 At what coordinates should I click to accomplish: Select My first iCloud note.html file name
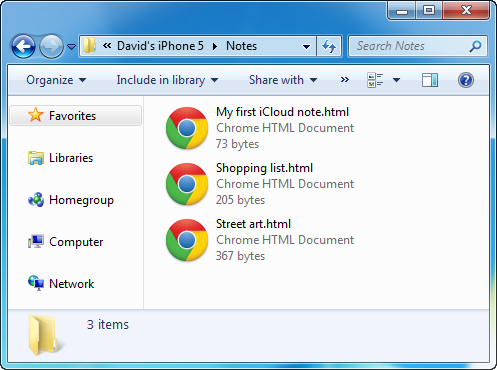[282, 112]
